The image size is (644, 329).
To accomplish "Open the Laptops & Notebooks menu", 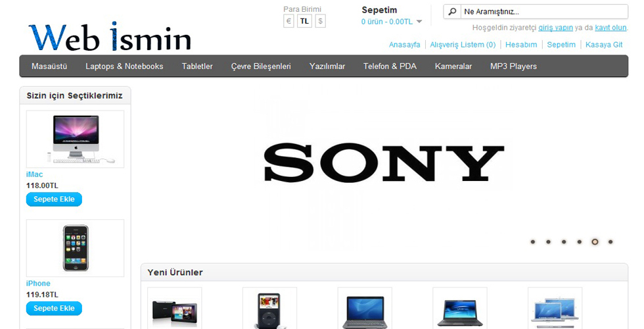I will 124,66.
